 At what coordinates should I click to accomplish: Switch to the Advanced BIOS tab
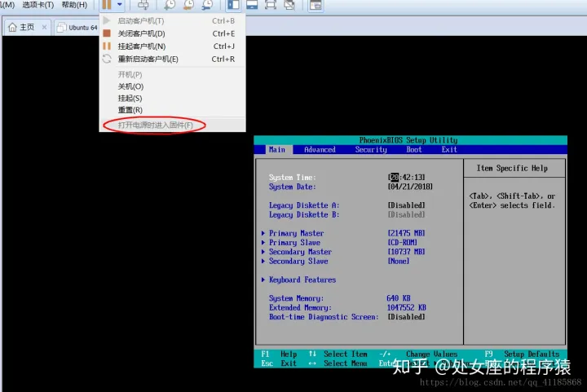[x=320, y=150]
